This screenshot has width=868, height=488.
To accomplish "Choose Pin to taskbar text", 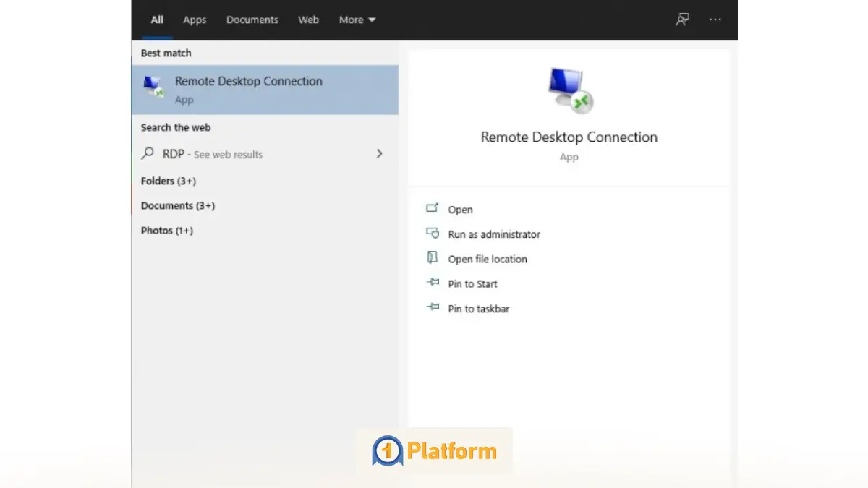I will [479, 309].
